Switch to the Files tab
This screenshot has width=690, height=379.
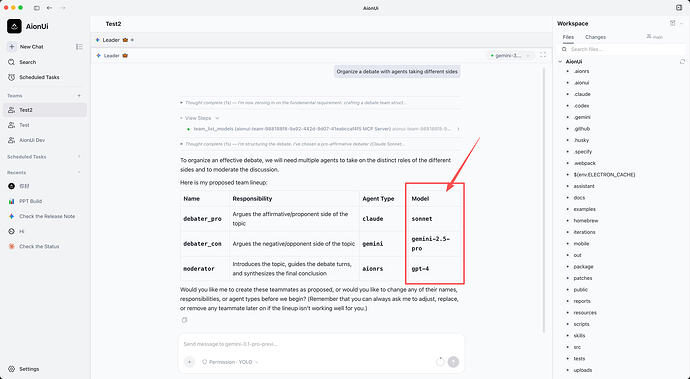(x=568, y=37)
